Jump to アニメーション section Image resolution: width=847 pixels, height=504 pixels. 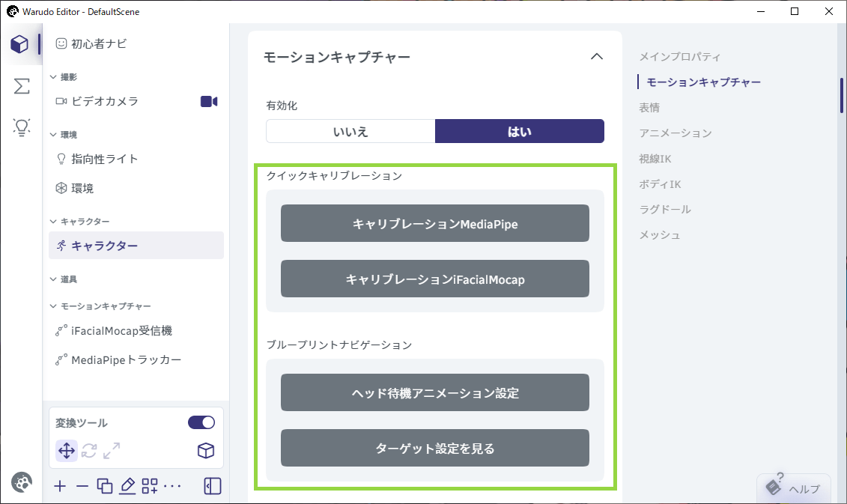point(676,133)
